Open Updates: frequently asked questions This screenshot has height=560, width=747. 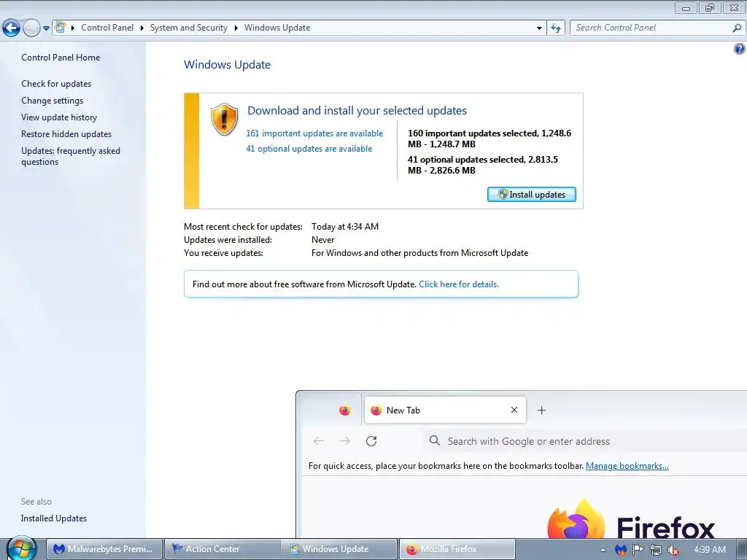(x=71, y=156)
